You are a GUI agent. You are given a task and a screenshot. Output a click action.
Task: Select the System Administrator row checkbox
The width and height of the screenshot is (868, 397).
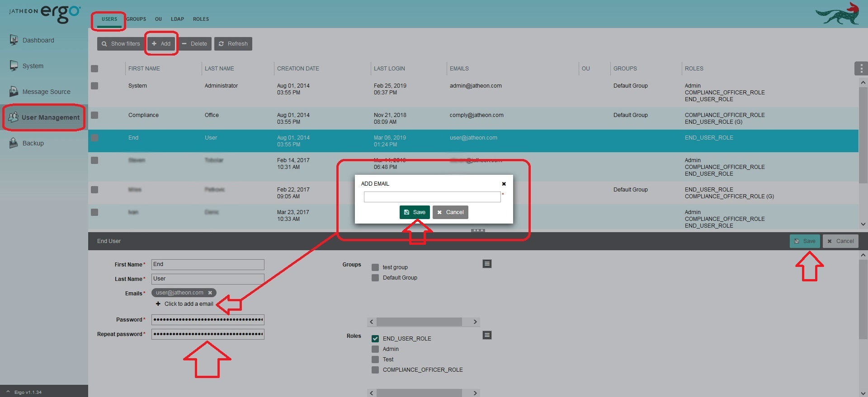[94, 86]
